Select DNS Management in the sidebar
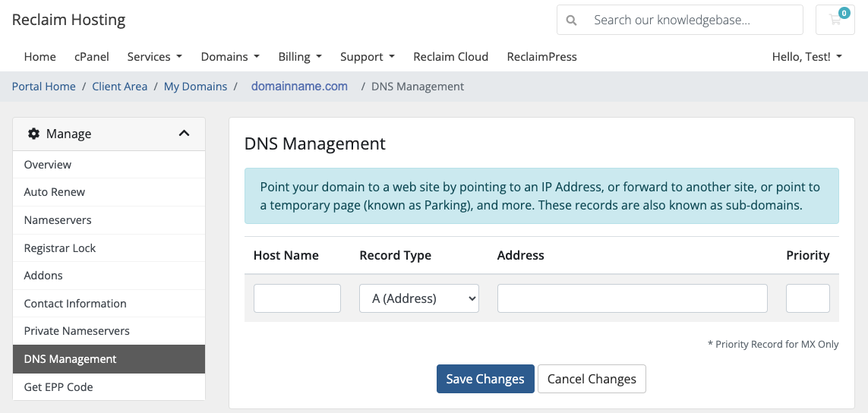This screenshot has height=413, width=868. coord(109,359)
